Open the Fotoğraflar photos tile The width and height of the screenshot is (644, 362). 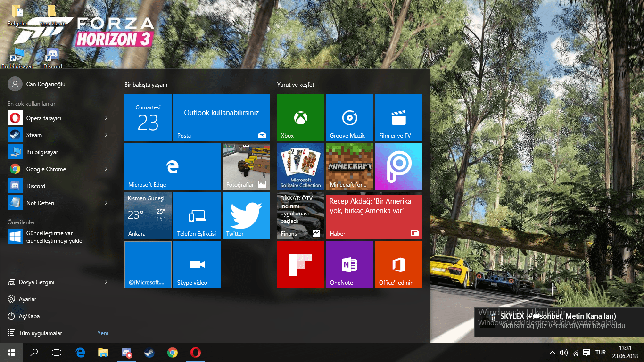click(x=246, y=167)
